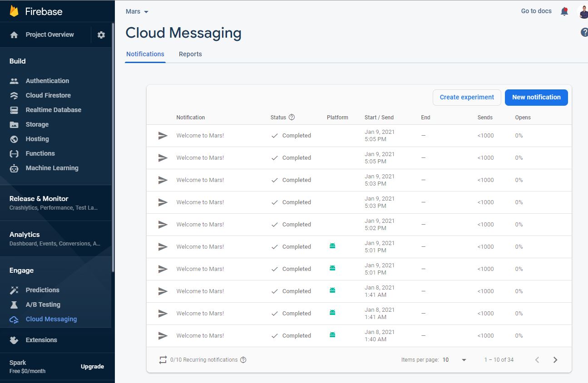Expand the Release & Monitor section
This screenshot has width=588, height=383.
(55, 203)
